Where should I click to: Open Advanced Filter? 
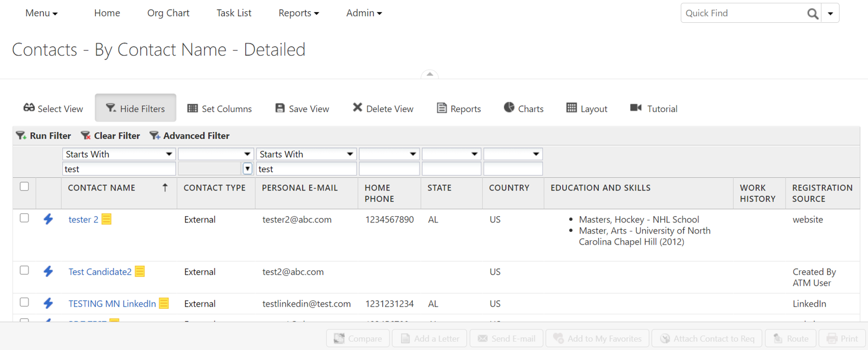tap(189, 135)
